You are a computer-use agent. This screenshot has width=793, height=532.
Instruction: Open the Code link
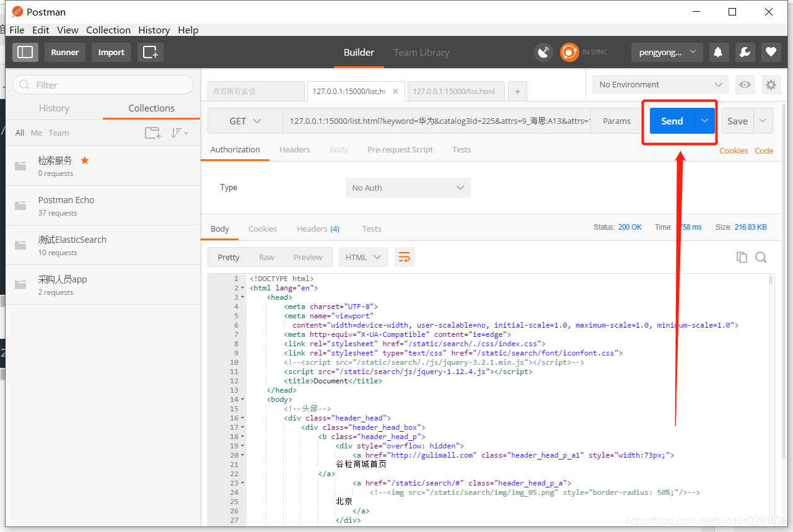pos(764,150)
